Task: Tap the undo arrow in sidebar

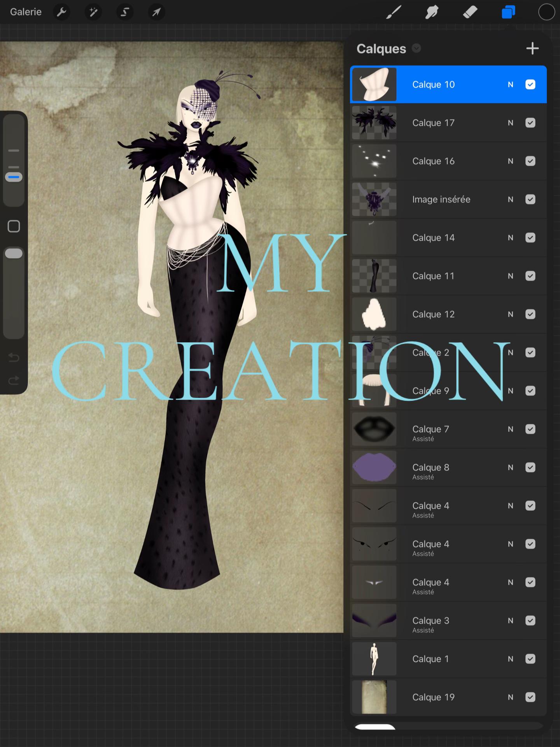Action: tap(14, 357)
